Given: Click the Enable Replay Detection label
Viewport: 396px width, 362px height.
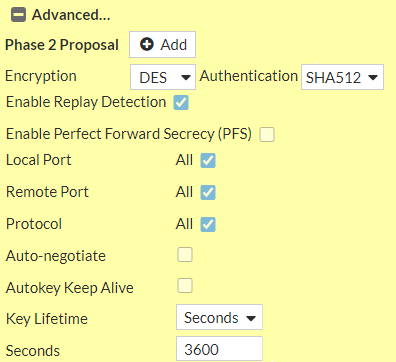Looking at the screenshot, I should click(86, 102).
